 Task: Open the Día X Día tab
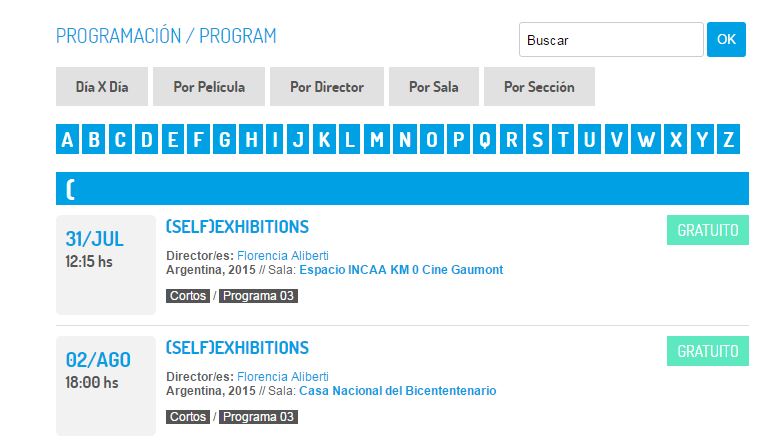(102, 87)
